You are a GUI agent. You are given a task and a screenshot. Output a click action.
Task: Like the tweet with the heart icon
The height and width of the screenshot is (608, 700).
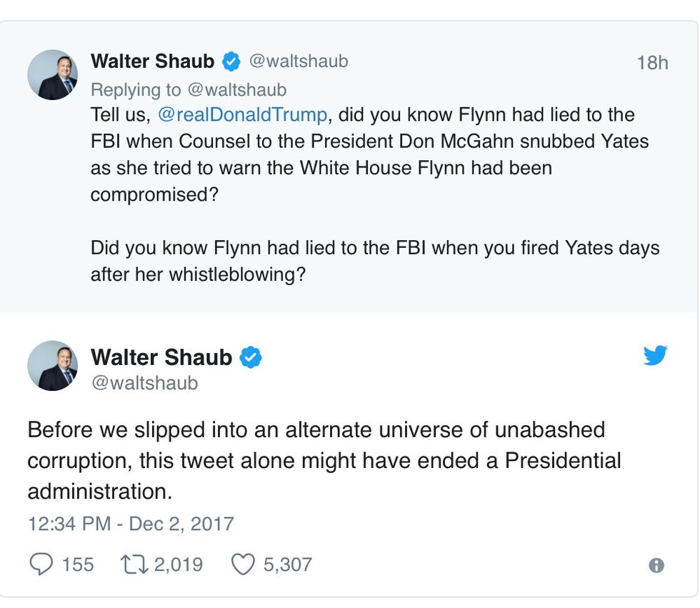244,564
